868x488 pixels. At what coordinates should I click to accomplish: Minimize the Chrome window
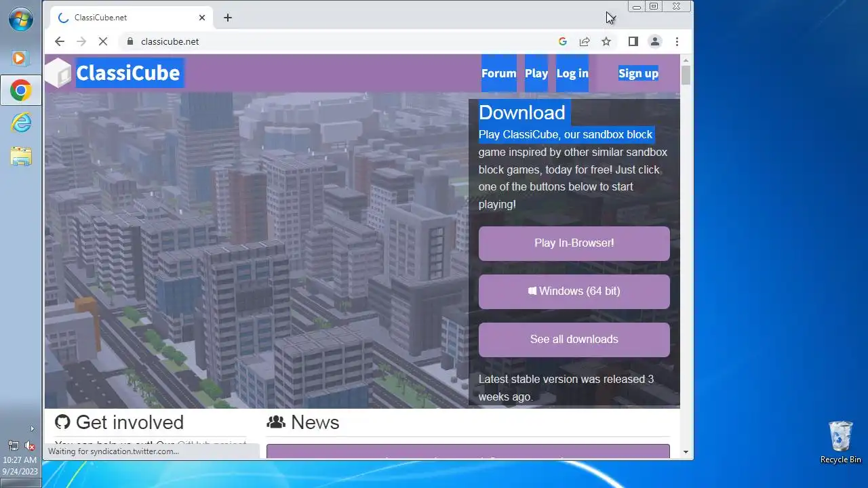pos(637,6)
